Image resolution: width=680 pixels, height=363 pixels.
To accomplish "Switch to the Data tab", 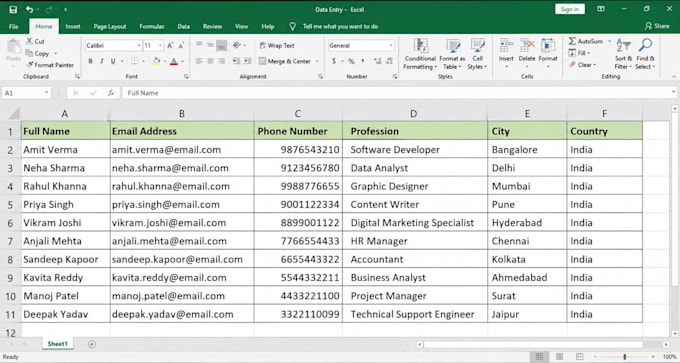I will [183, 26].
